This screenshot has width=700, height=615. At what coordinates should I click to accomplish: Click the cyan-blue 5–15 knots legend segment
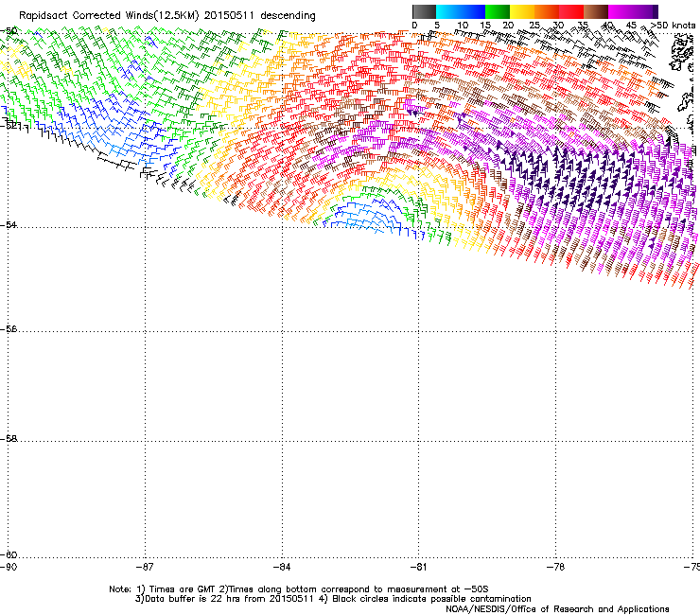(461, 11)
